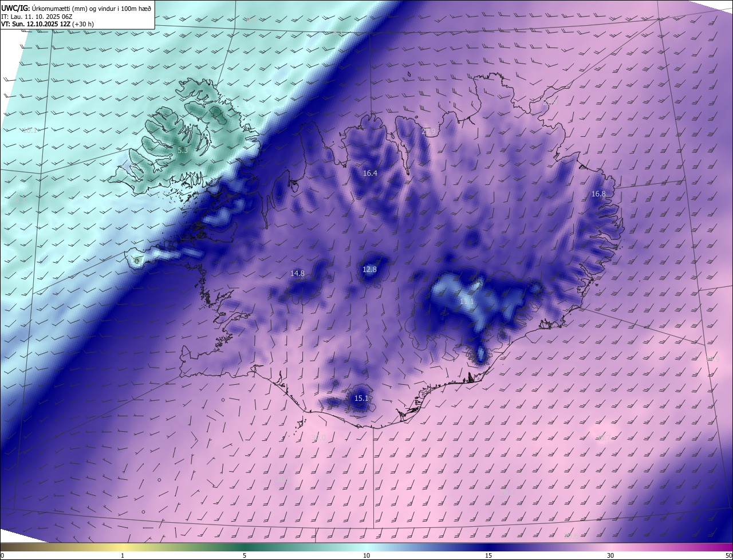This screenshot has width=733, height=560.
Task: Click the '0' tick label on the colour scale
Action: coord(2,555)
